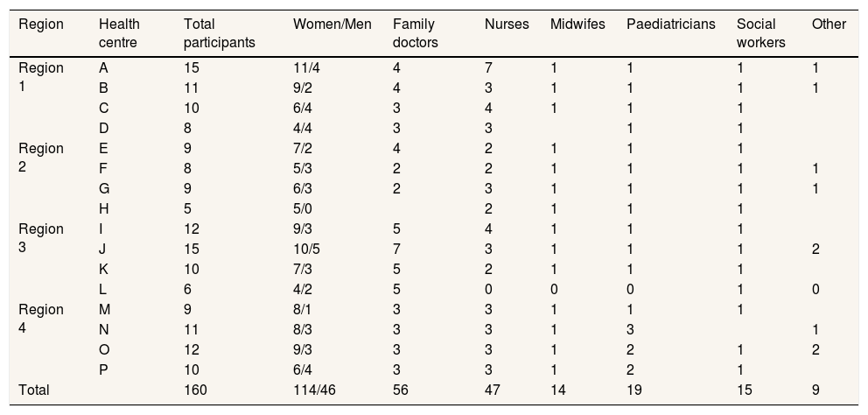Screen dimensions: 868x415
Task: Select the Family doctors column header
Action: [416, 32]
